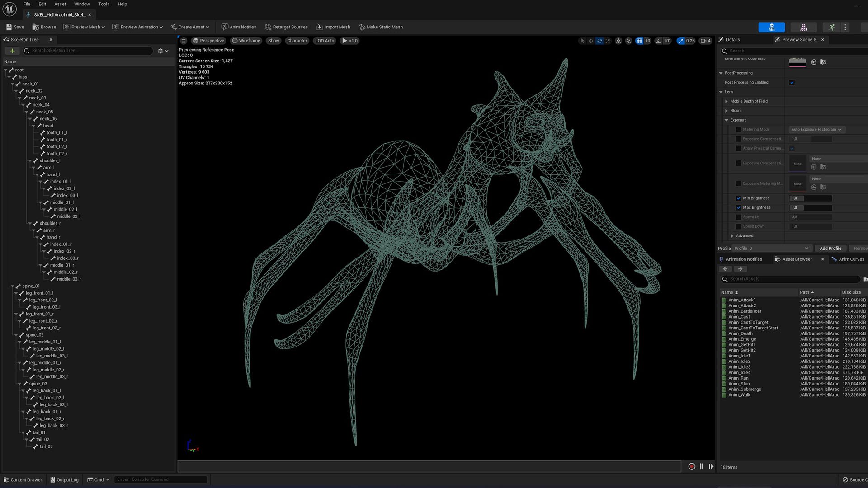Activate the Rotate transform tool

coord(599,41)
